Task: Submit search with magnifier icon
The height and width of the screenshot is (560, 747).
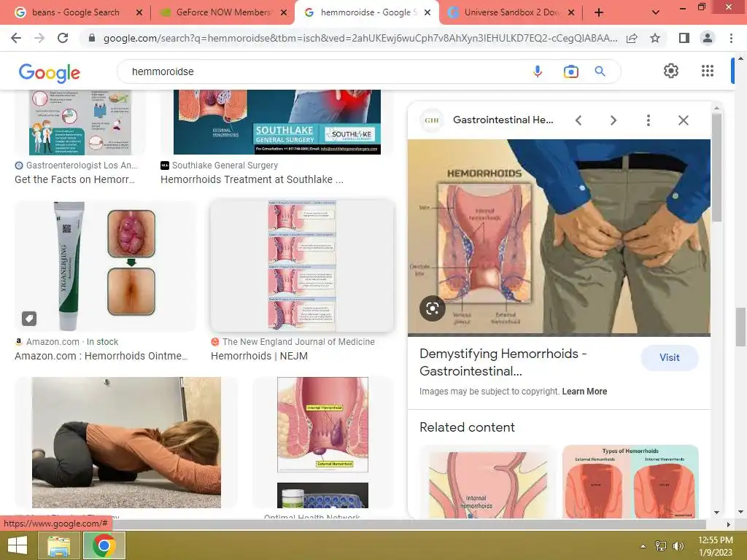Action: [x=600, y=71]
